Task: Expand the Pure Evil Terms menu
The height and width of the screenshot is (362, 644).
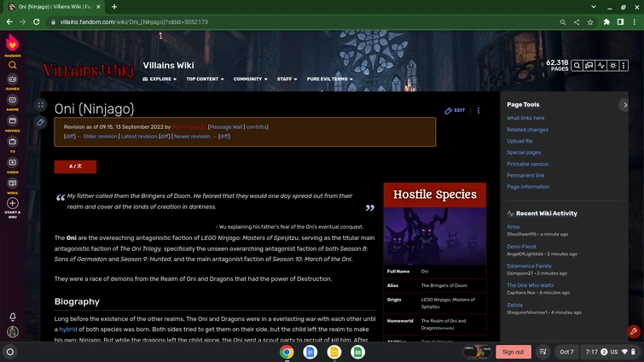Action: (x=329, y=79)
